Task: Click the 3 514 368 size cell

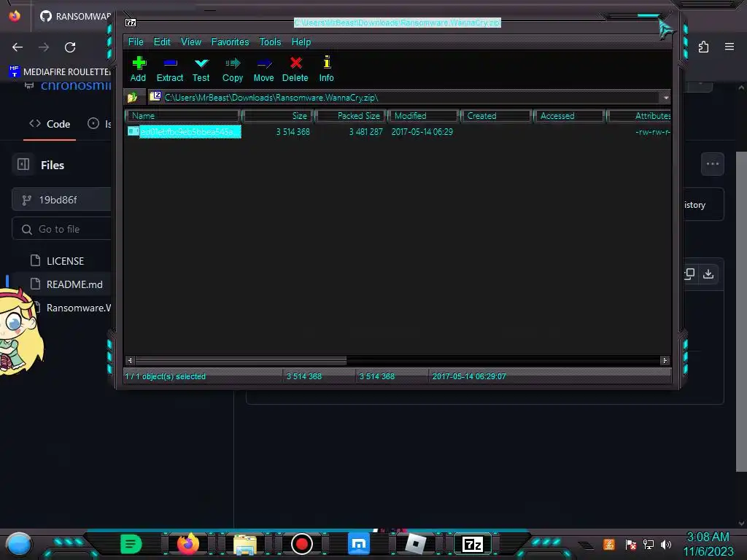Action: click(293, 132)
